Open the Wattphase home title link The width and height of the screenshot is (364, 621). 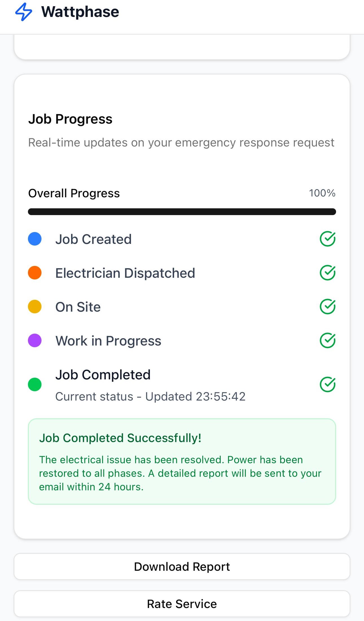tap(80, 12)
